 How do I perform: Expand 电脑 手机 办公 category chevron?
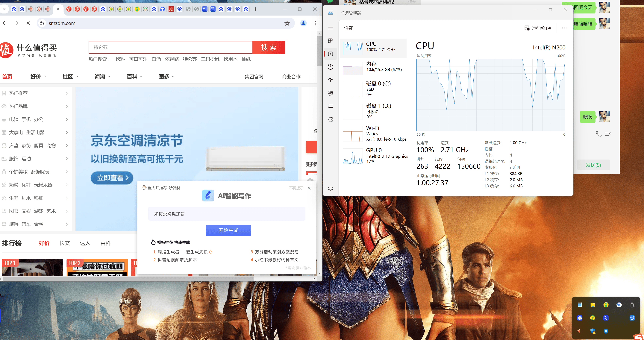tap(67, 119)
